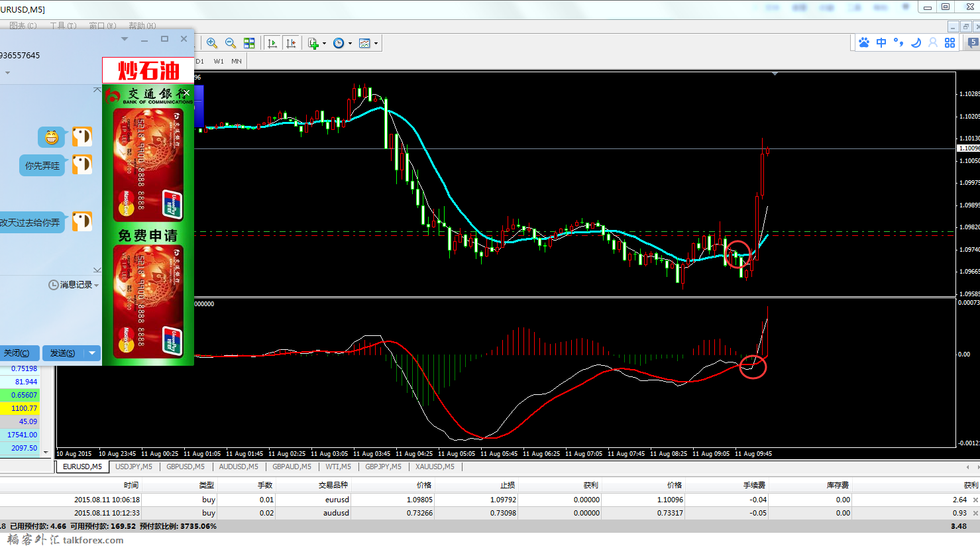Sort orders by 交易品种 column header

(333, 485)
